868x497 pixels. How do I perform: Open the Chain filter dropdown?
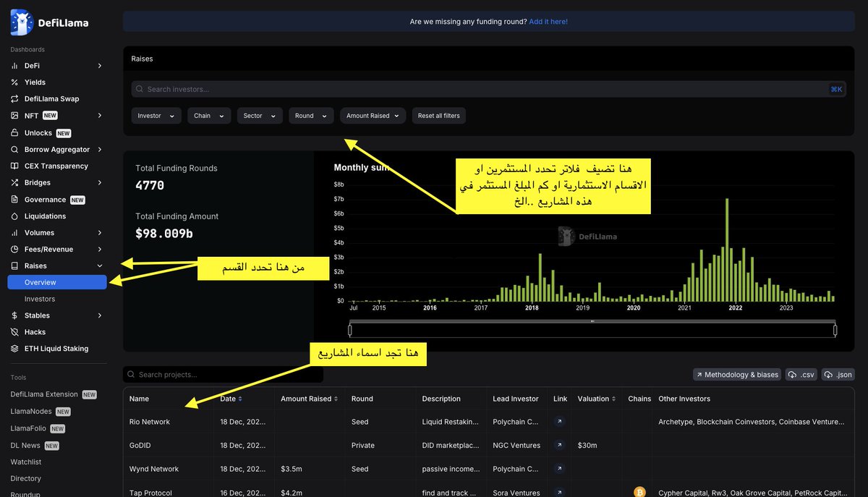pyautogui.click(x=209, y=116)
